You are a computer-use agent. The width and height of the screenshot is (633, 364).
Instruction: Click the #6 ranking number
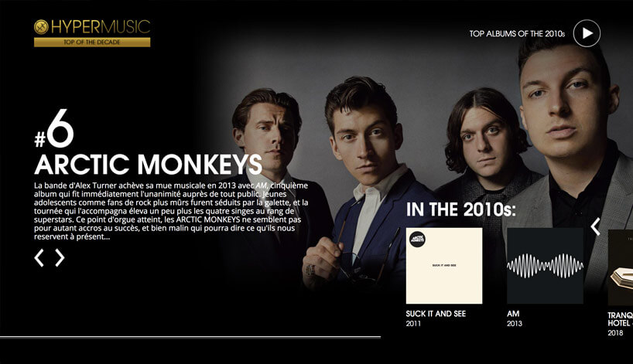(54, 128)
